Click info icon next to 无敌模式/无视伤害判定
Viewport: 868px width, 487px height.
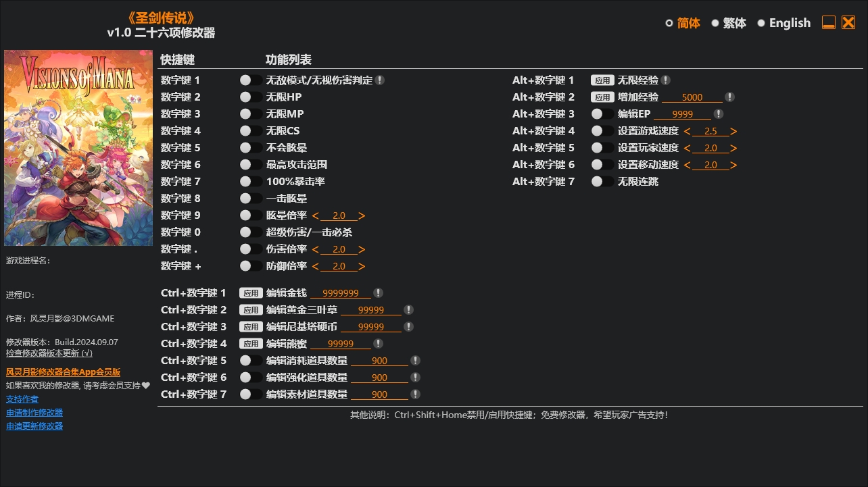pyautogui.click(x=380, y=80)
